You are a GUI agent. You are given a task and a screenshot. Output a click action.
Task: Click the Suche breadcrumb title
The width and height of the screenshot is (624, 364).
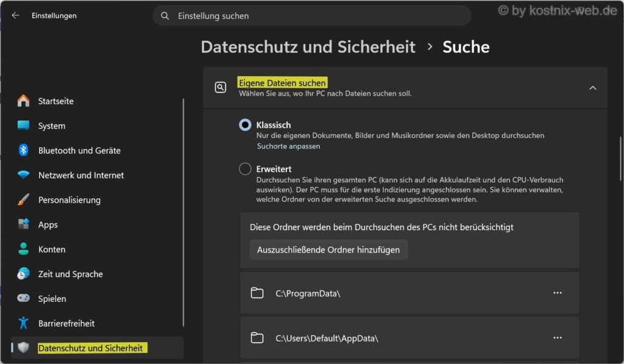(x=466, y=47)
